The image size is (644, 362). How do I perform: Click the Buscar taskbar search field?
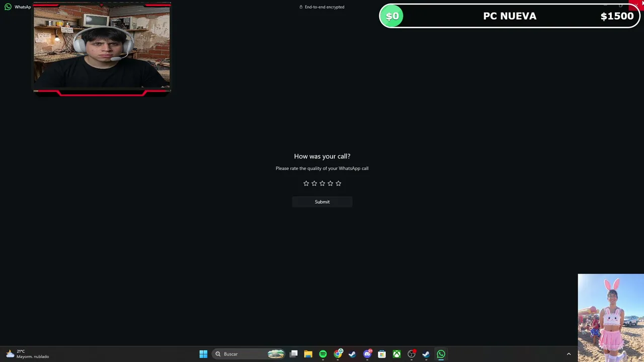(249, 354)
